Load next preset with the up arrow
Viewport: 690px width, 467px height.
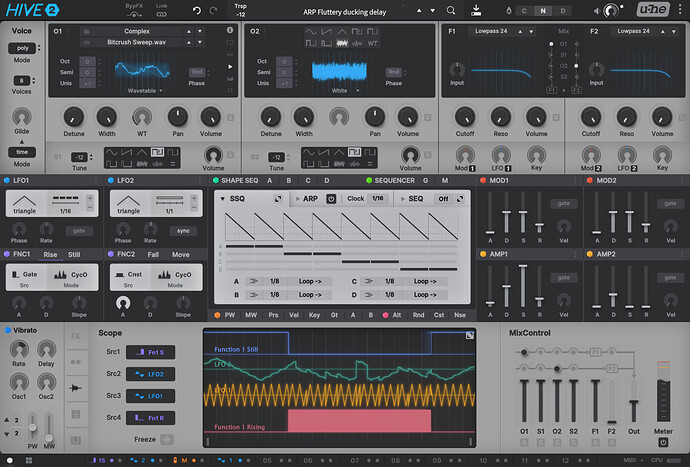pos(419,11)
